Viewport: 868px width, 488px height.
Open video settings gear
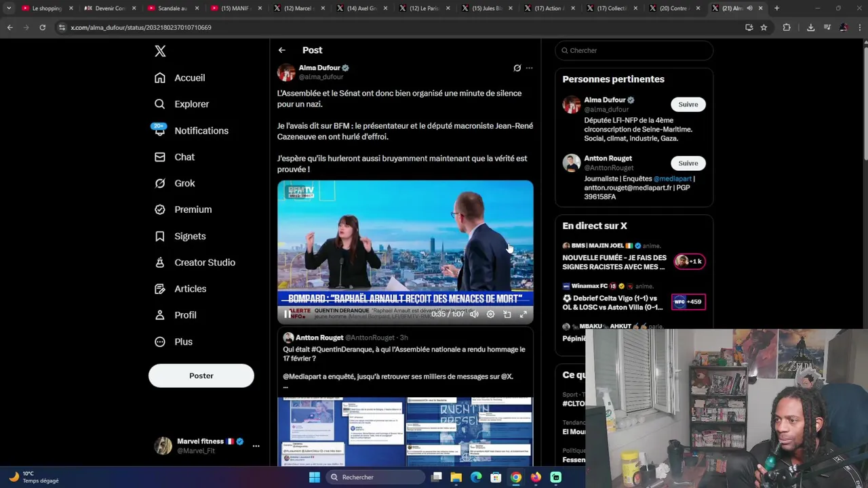click(x=490, y=314)
